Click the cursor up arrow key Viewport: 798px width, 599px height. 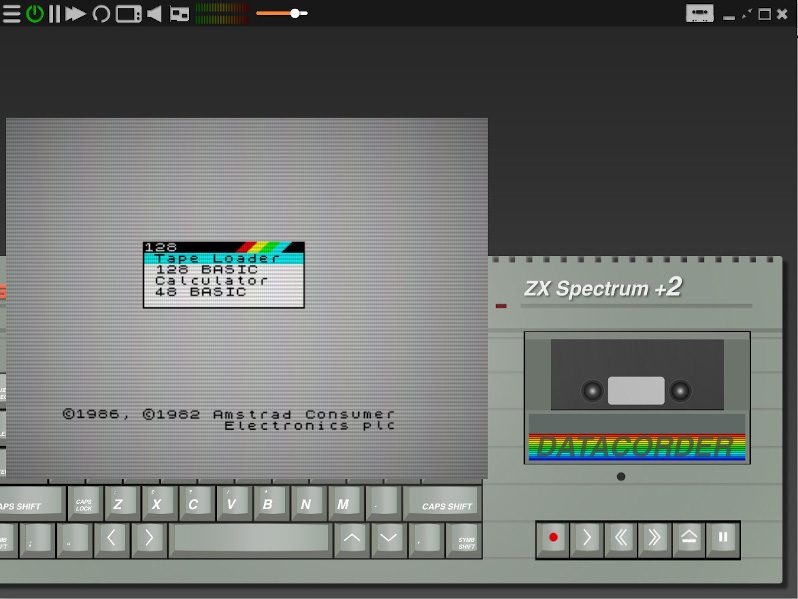(x=352, y=539)
